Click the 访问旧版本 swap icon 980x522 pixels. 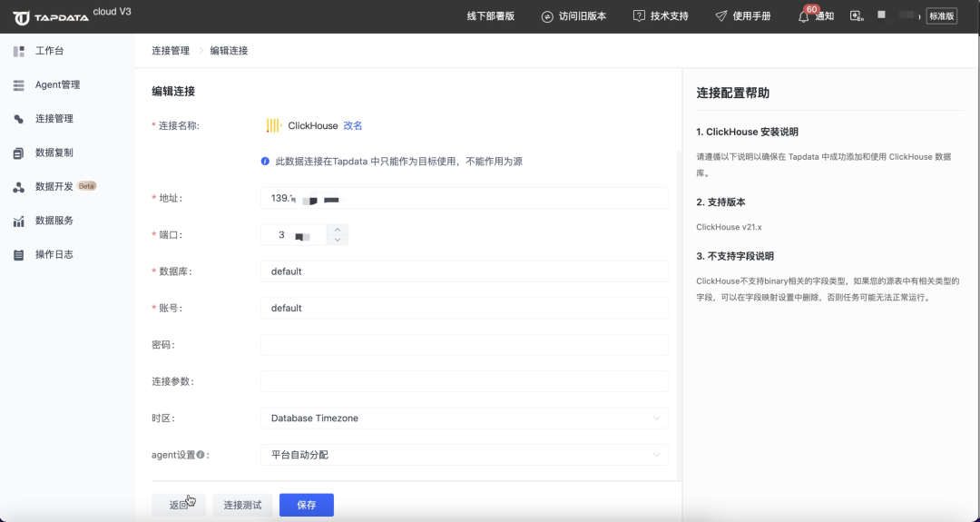pyautogui.click(x=547, y=17)
